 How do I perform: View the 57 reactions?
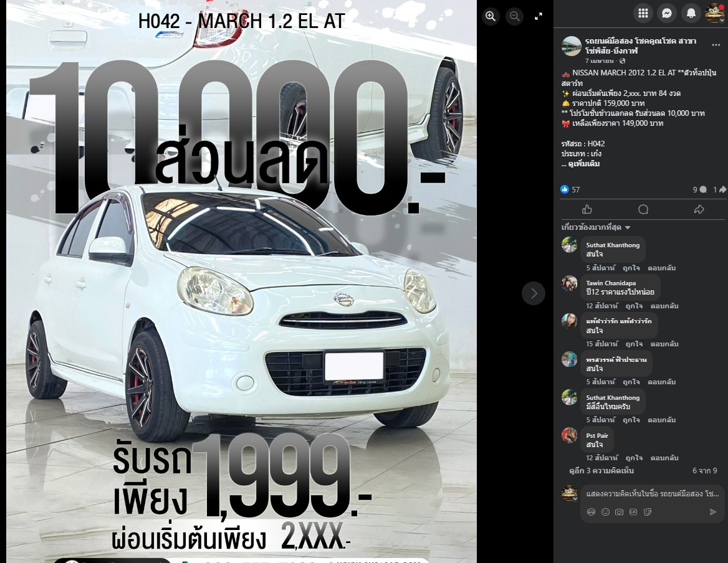[570, 189]
